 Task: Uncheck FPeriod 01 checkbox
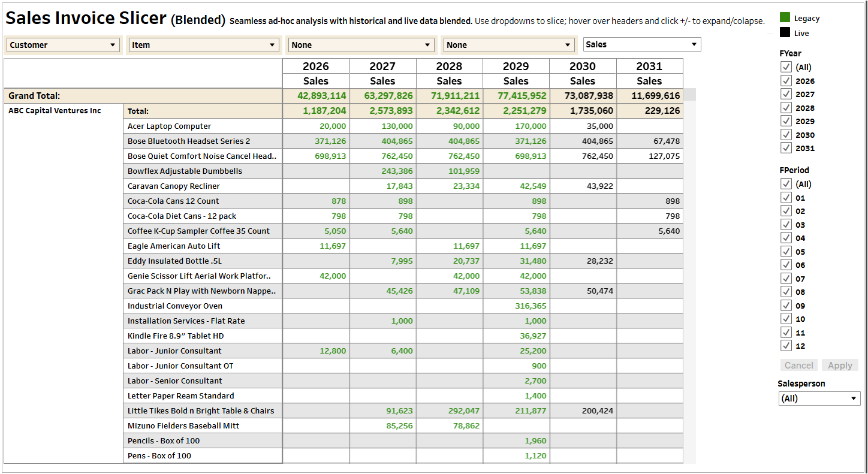coord(786,198)
